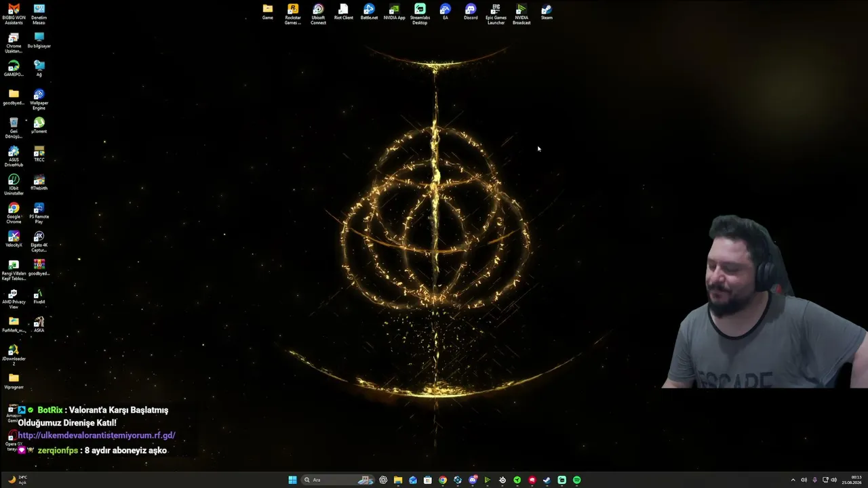This screenshot has height=488, width=868.
Task: Open Spotify from the taskbar
Action: [577, 480]
